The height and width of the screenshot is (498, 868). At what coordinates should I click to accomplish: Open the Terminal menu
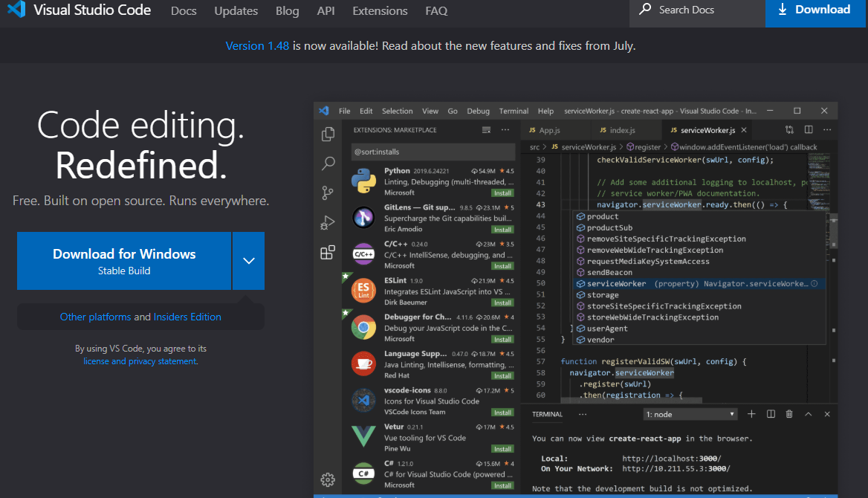pyautogui.click(x=514, y=111)
